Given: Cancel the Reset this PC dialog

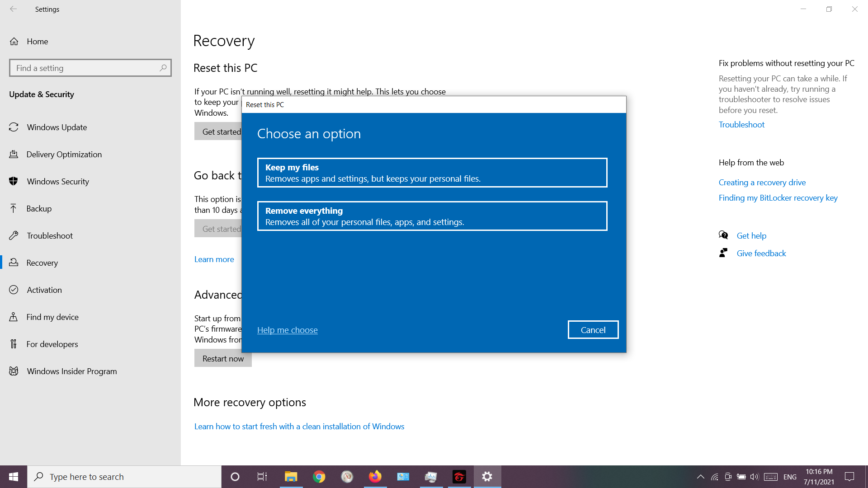Looking at the screenshot, I should [593, 330].
